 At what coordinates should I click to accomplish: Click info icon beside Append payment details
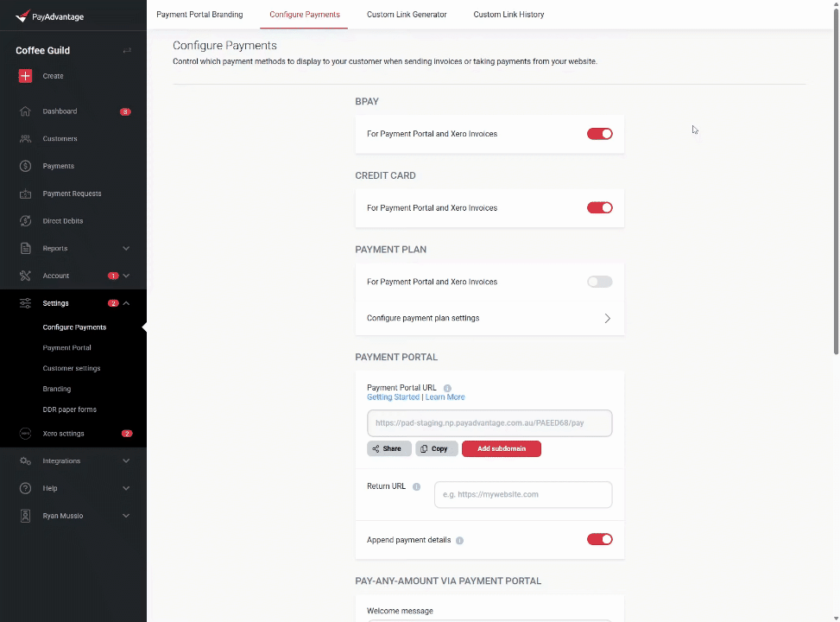click(x=459, y=541)
